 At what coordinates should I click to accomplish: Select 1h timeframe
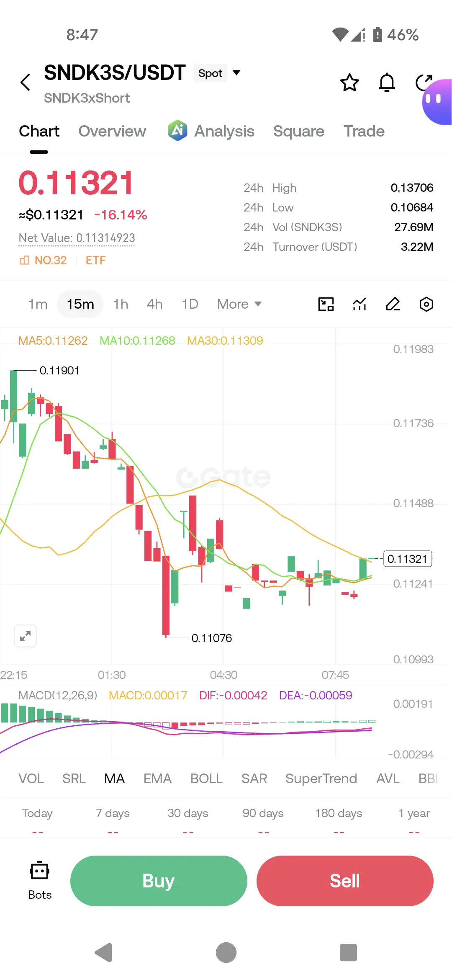tap(121, 304)
